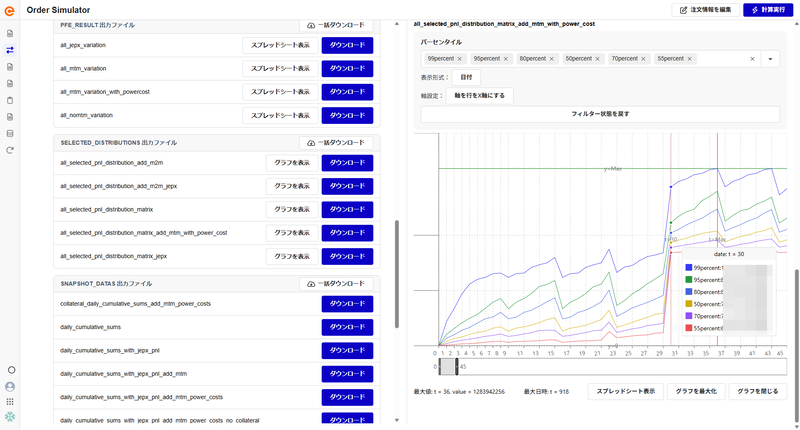Show graph for all_selected_pnl_distribution_matrix
This screenshot has width=800, height=430.
point(292,210)
